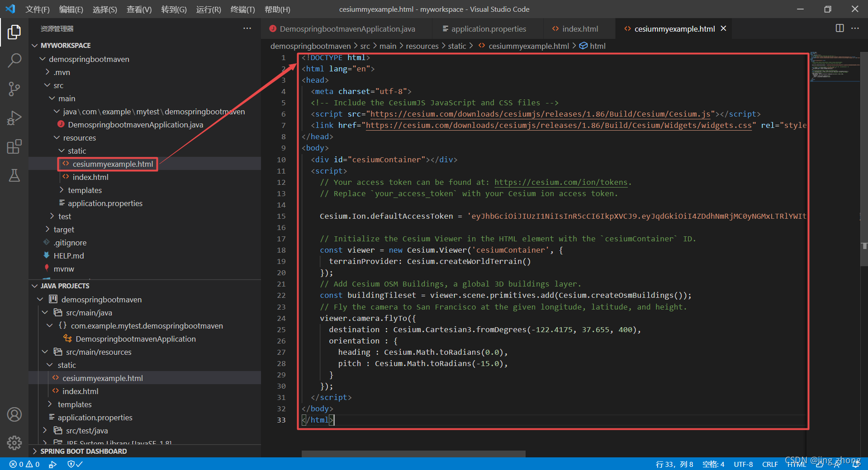This screenshot has width=868, height=470.
Task: Open the 查看(V) menu
Action: pos(139,9)
